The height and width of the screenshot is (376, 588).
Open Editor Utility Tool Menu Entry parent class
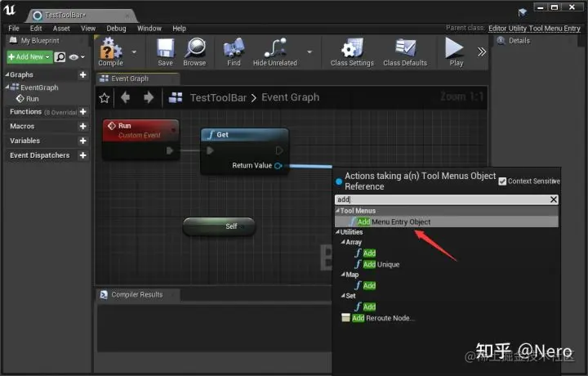point(534,28)
